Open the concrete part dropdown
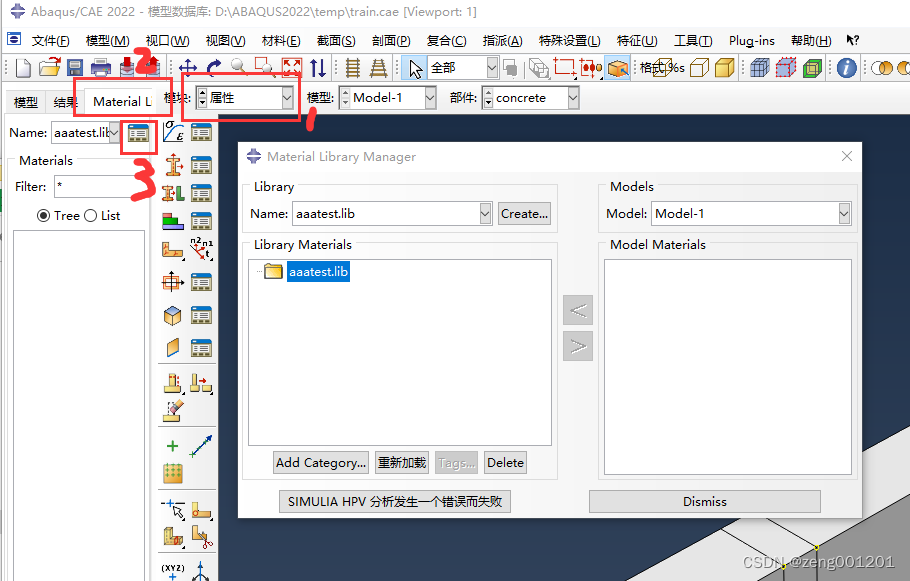Screen dimensions: 910x581 tap(573, 98)
